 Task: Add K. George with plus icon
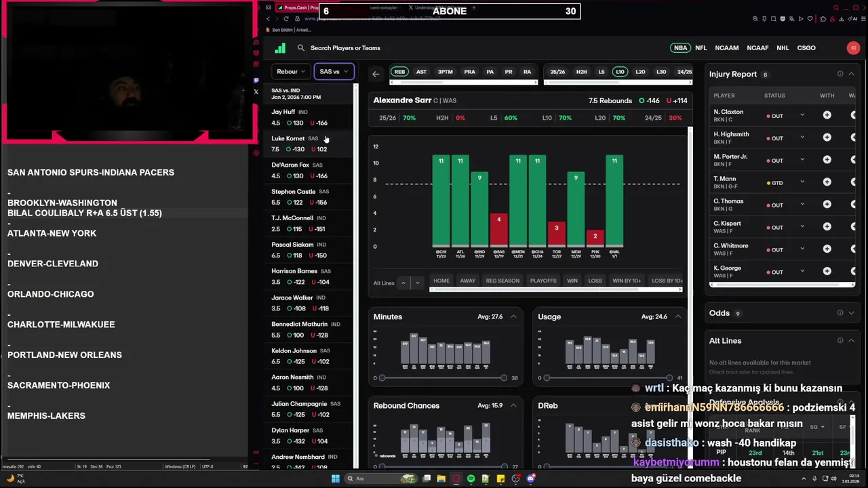[827, 272]
